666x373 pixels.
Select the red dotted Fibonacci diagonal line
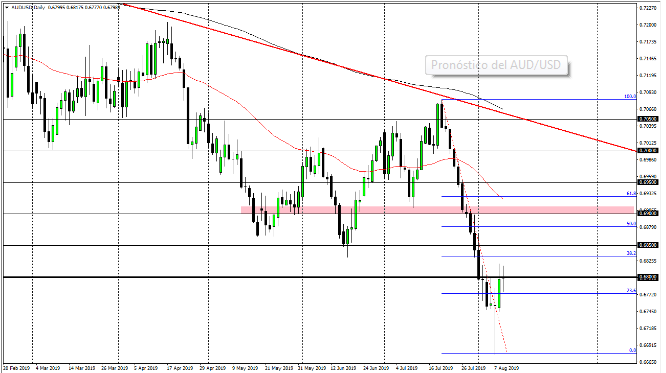click(475, 227)
